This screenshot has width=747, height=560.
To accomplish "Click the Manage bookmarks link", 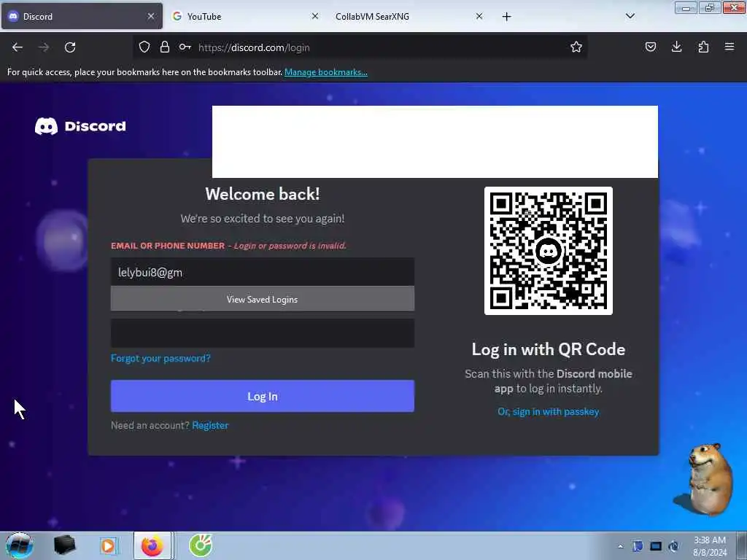I will 326,72.
